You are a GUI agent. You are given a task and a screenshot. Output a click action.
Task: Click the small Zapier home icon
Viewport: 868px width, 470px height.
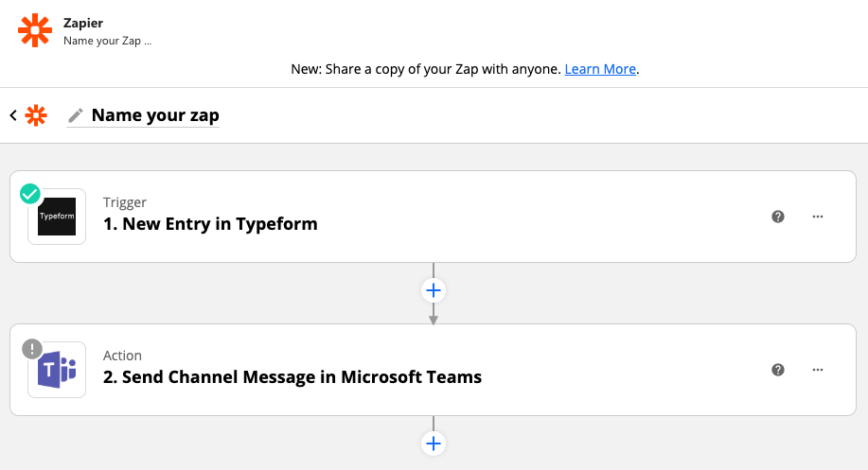tap(37, 115)
